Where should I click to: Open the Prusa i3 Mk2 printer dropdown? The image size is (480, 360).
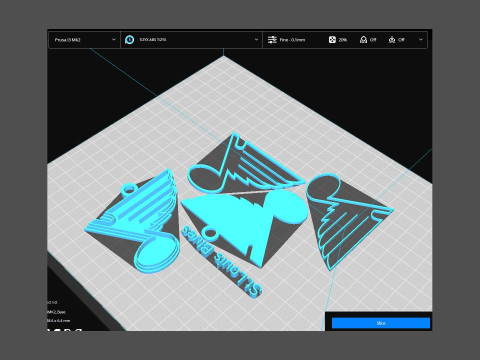84,40
